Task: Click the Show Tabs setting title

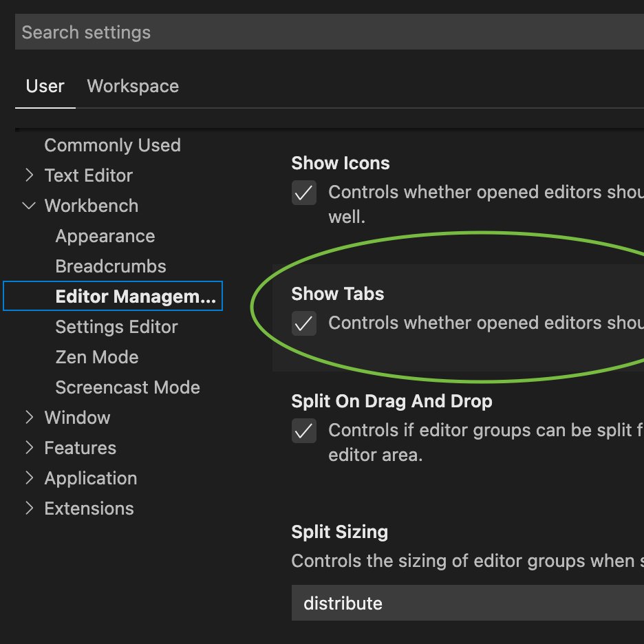Action: point(338,294)
